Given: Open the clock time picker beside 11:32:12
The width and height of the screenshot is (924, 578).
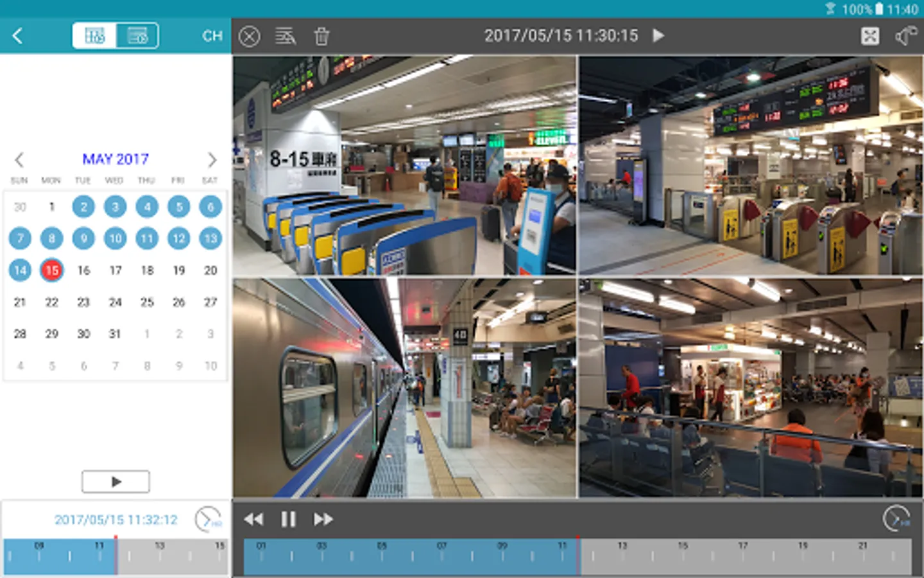Looking at the screenshot, I should 208,519.
